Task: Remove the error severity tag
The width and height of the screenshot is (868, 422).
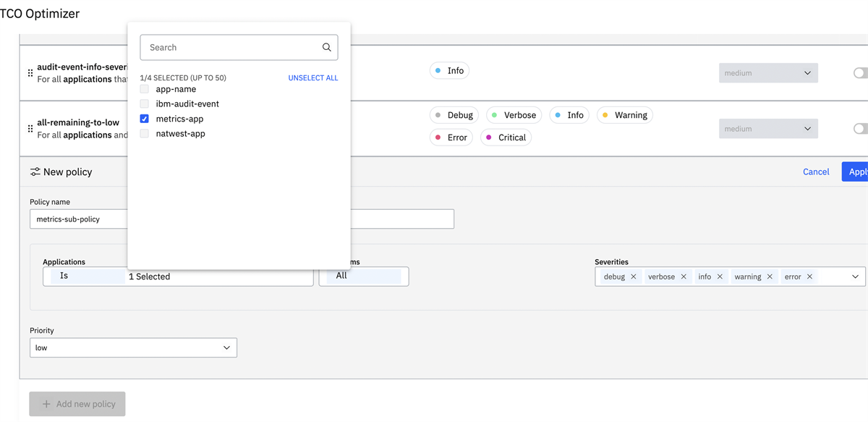Action: tap(809, 277)
